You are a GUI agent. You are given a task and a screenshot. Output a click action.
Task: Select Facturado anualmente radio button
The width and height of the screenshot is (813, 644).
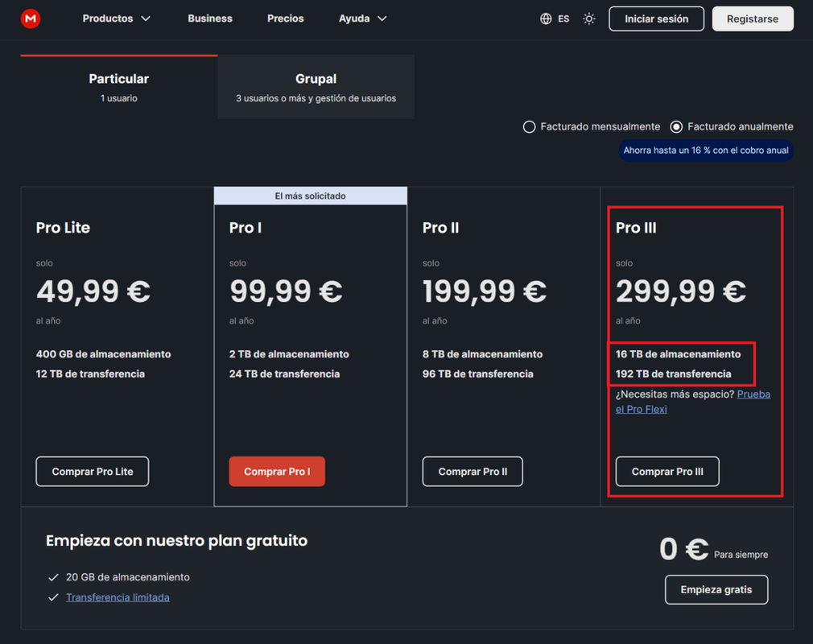[676, 127]
